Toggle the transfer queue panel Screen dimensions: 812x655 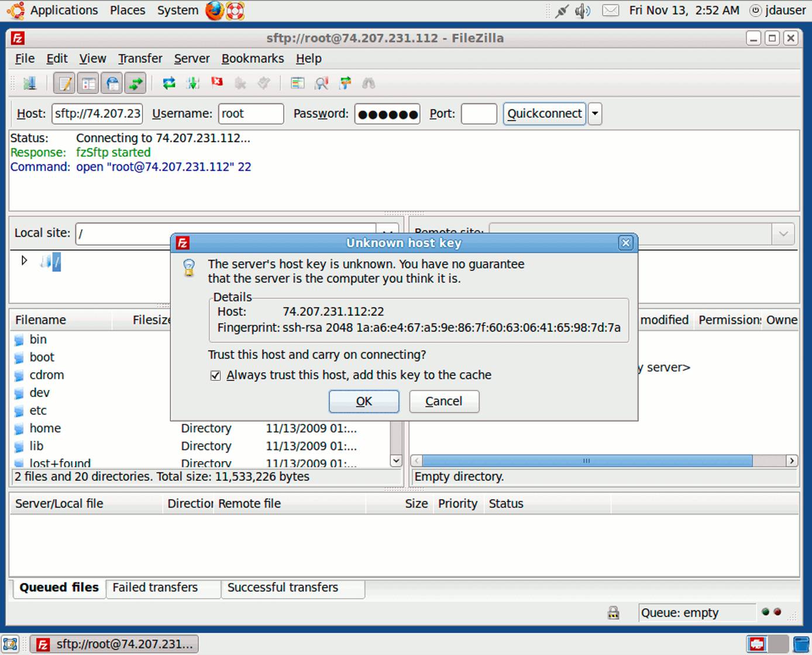tap(135, 83)
